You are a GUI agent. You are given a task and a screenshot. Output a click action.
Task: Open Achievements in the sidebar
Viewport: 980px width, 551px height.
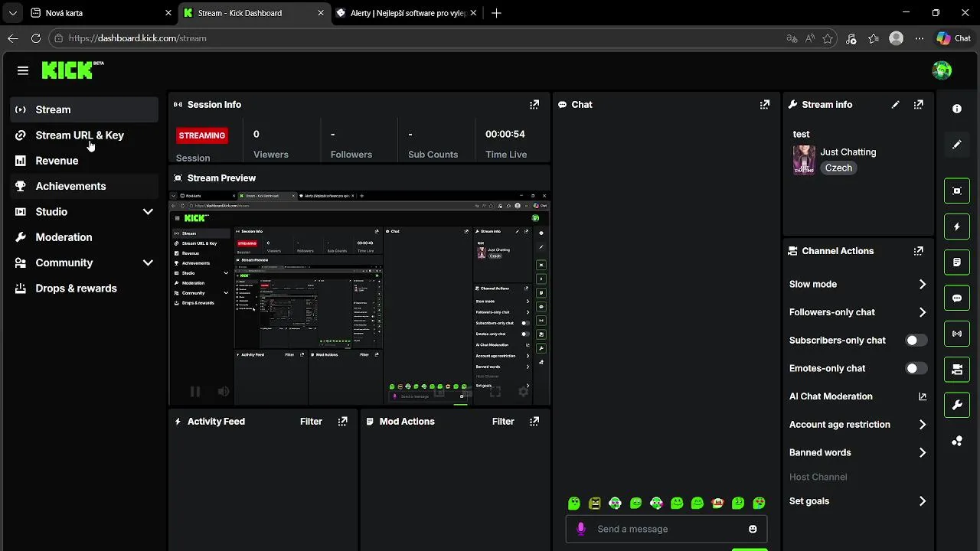pyautogui.click(x=84, y=186)
